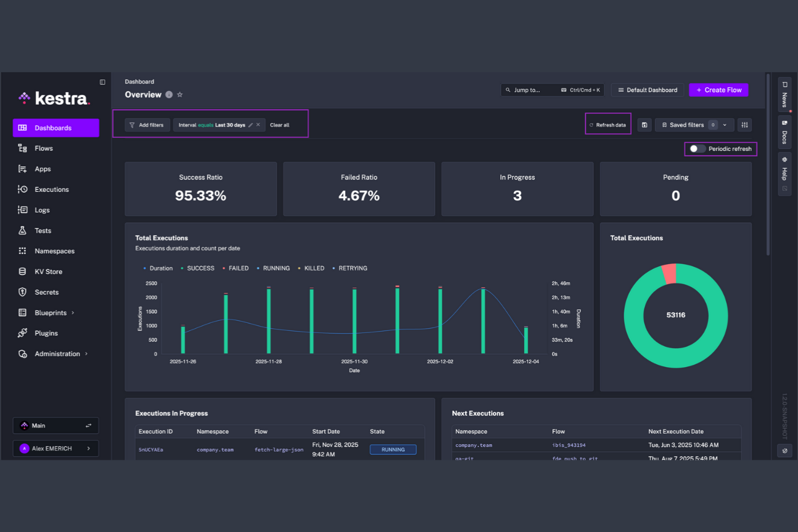Screen dimensions: 798x532
Task: Click the RUNNING state badge for fetch-large-json
Action: [393, 449]
